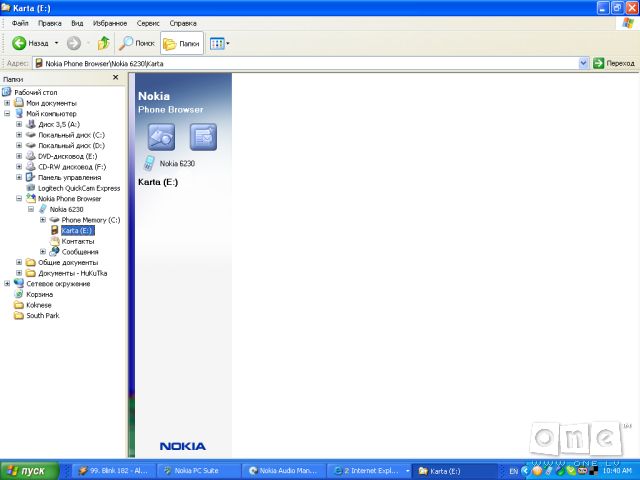Click the пуск Start button

point(27,470)
